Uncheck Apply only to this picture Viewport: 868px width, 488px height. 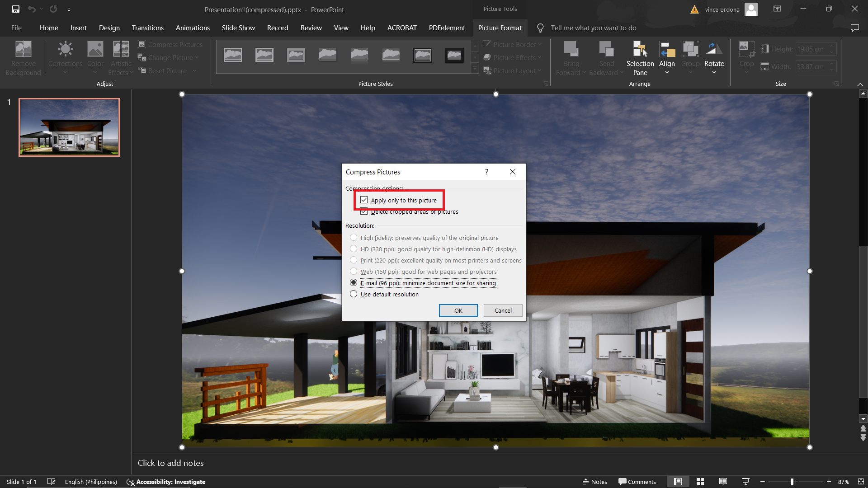(x=364, y=200)
